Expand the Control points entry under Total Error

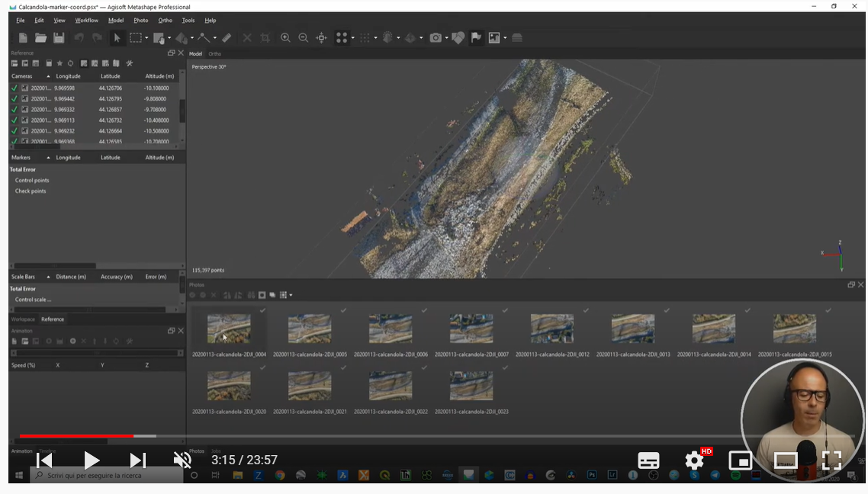(33, 181)
